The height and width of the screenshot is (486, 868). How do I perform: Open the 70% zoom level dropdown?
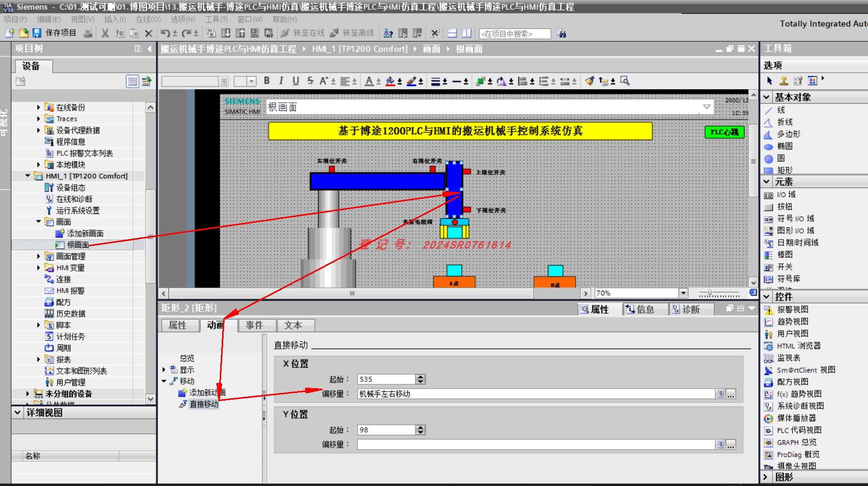click(x=683, y=293)
